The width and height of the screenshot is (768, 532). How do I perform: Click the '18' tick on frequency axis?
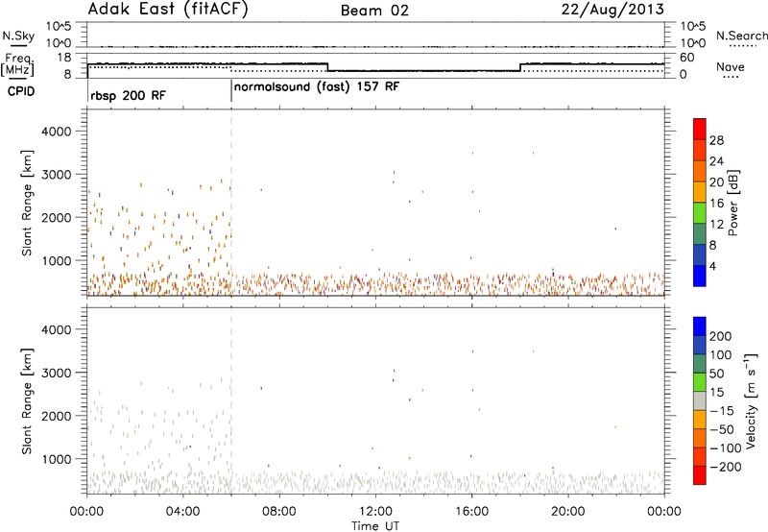pos(63,58)
